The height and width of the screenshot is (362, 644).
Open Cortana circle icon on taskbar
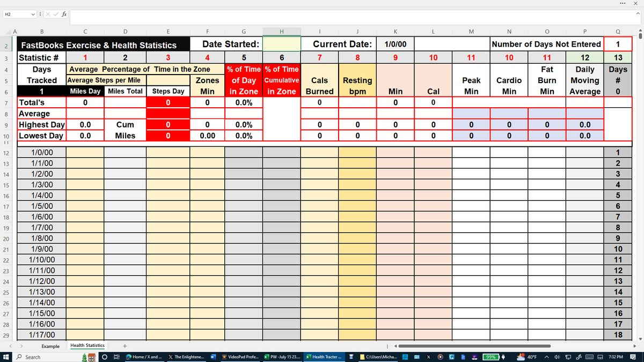pyautogui.click(x=106, y=357)
